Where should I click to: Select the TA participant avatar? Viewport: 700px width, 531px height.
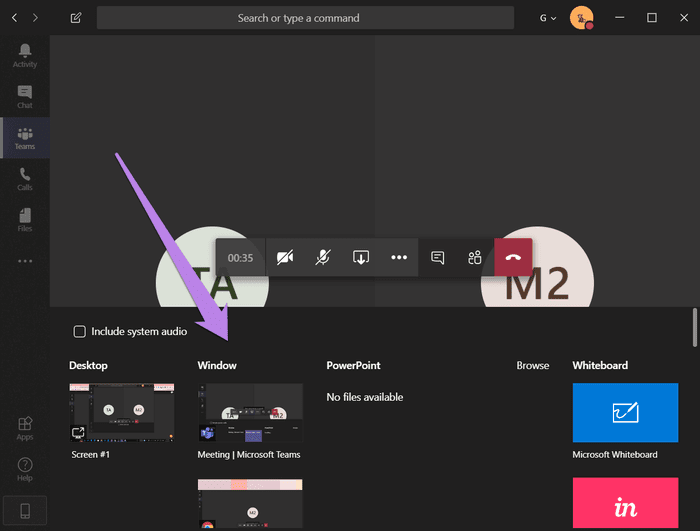212,288
